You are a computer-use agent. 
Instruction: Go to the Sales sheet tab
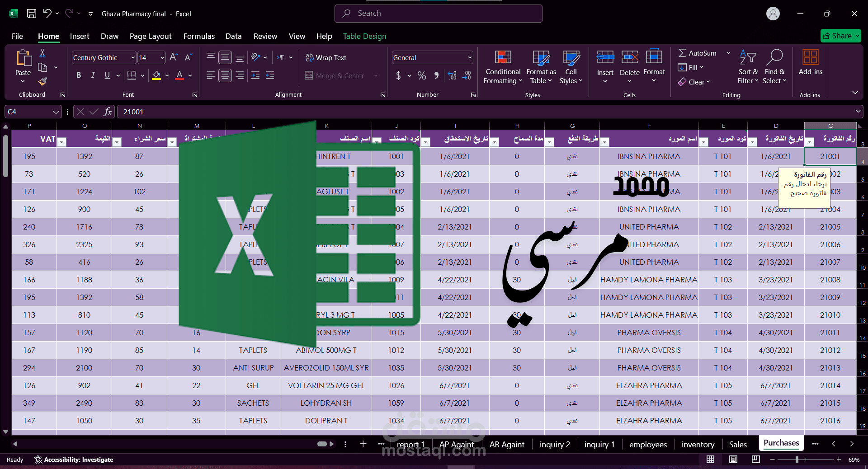click(x=738, y=445)
